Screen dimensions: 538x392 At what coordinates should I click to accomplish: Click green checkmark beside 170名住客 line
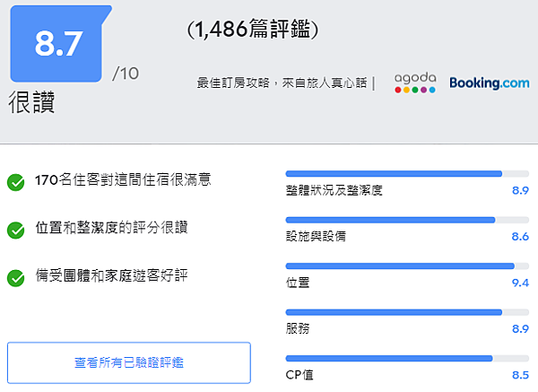pos(15,182)
